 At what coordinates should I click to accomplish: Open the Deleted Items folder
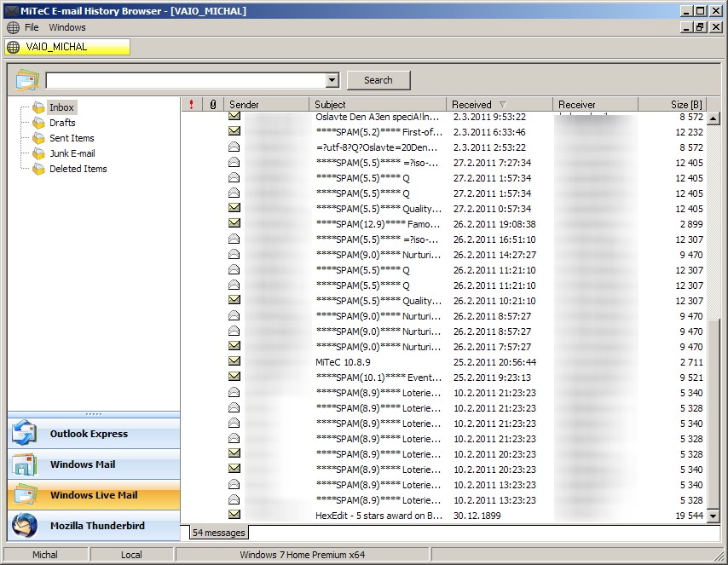click(x=78, y=169)
